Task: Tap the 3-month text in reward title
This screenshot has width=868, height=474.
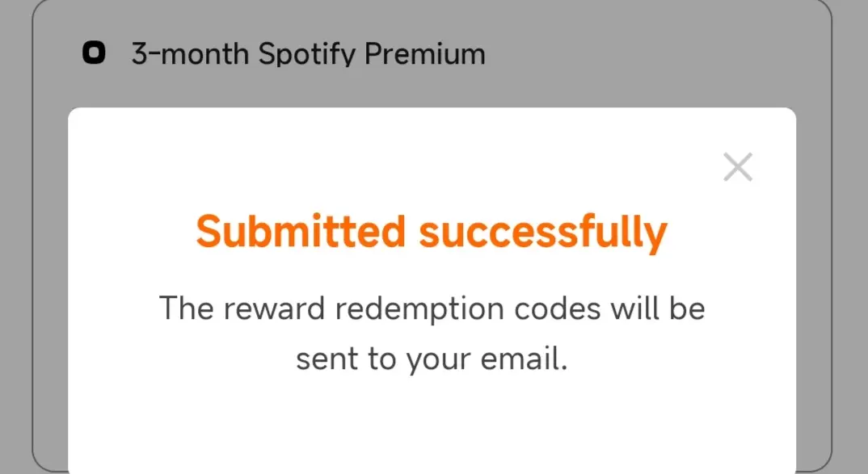Action: [190, 54]
